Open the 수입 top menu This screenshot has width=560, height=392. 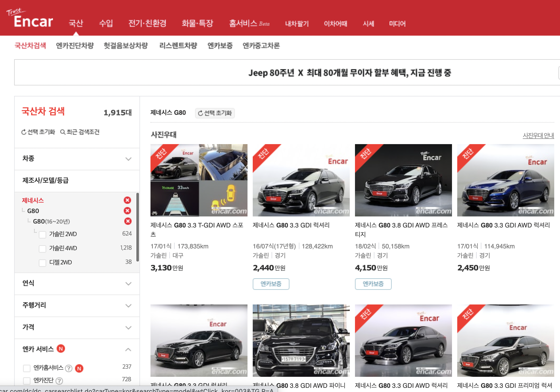click(106, 24)
